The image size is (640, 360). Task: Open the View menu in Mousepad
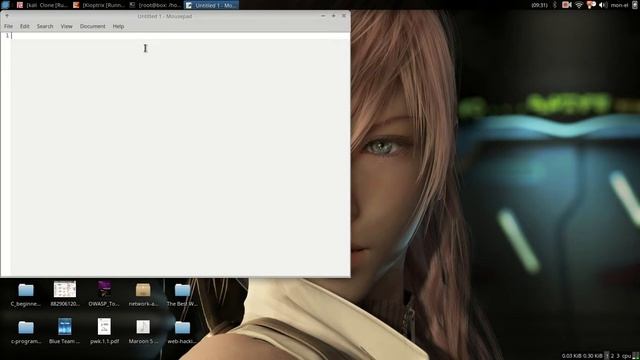[x=67, y=26]
